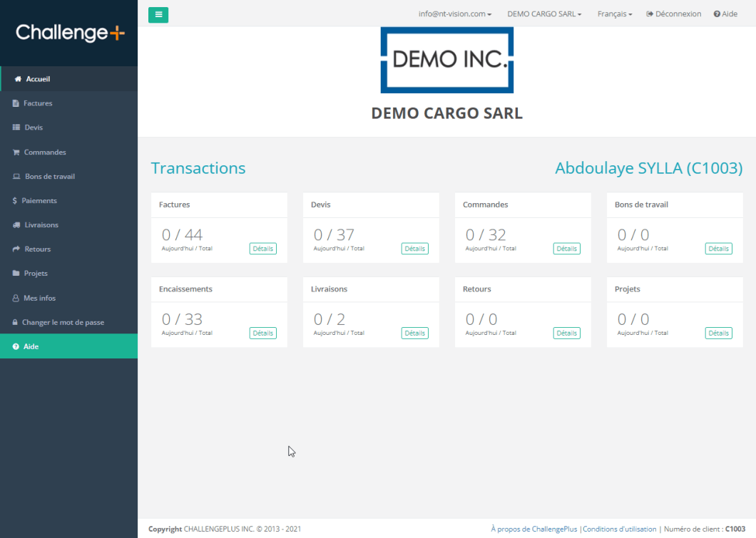
Task: Open Projets from the sidebar menu
Action: click(x=36, y=274)
